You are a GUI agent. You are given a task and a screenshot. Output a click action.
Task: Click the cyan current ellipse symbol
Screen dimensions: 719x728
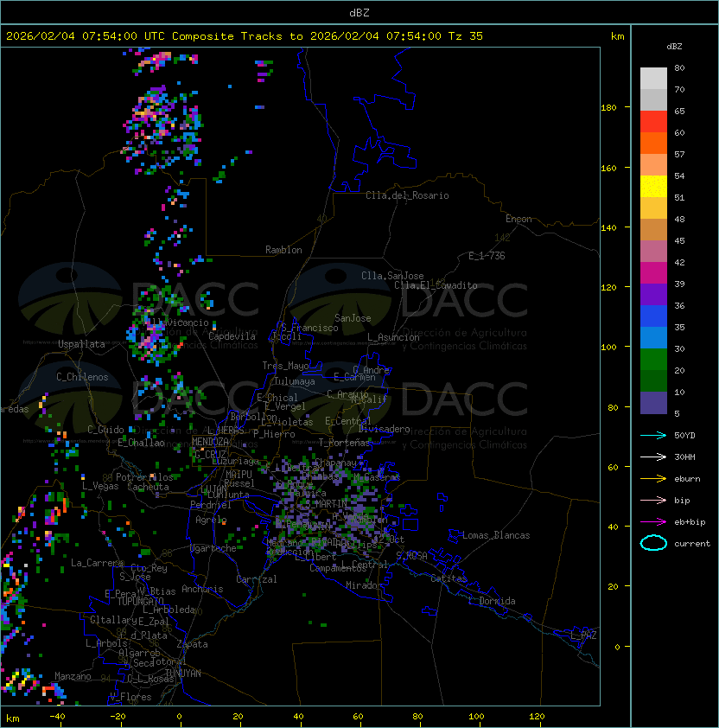[653, 543]
